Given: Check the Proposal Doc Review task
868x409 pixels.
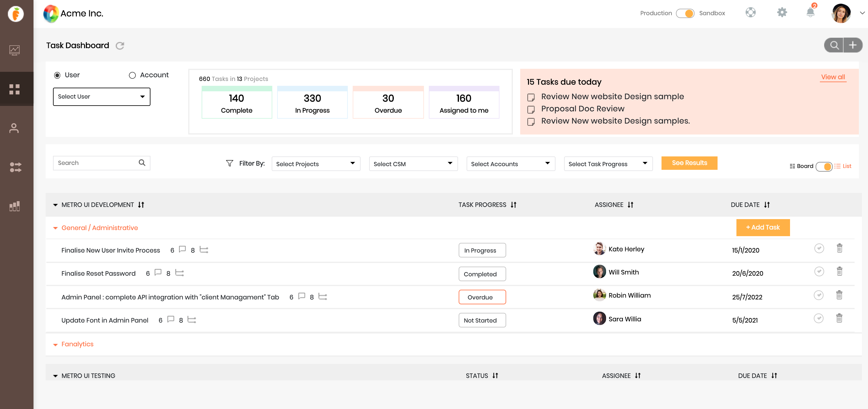Looking at the screenshot, I should coord(531,110).
